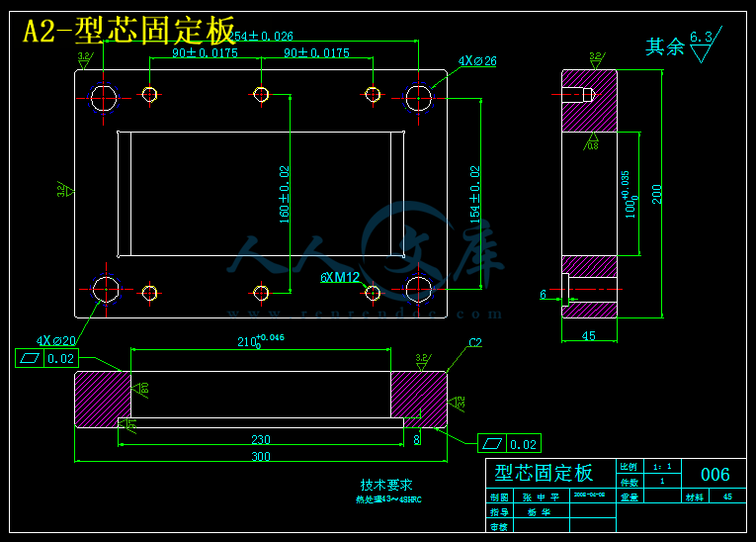Click the 4XØ26 hole callout
Image resolution: width=756 pixels, height=542 pixels.
coord(477,61)
